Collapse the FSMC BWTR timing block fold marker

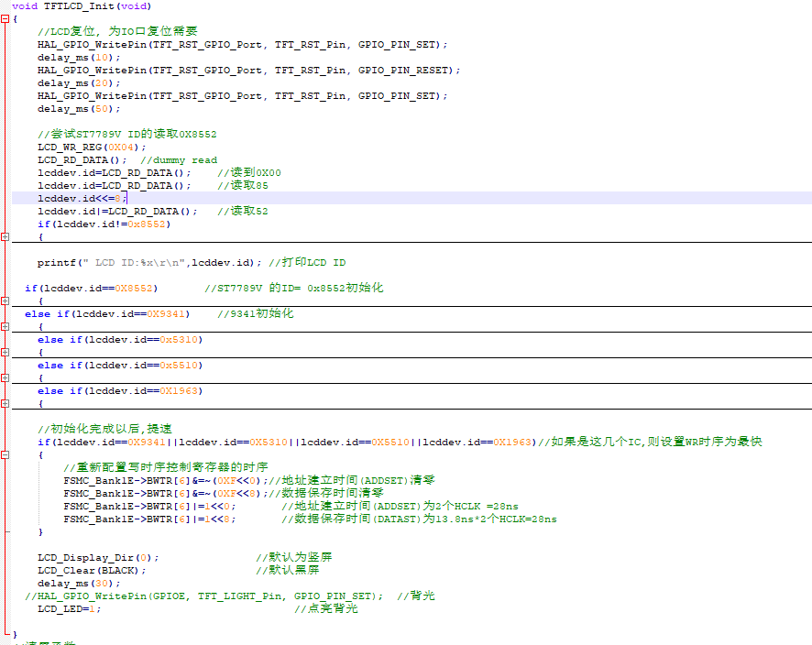[5, 454]
